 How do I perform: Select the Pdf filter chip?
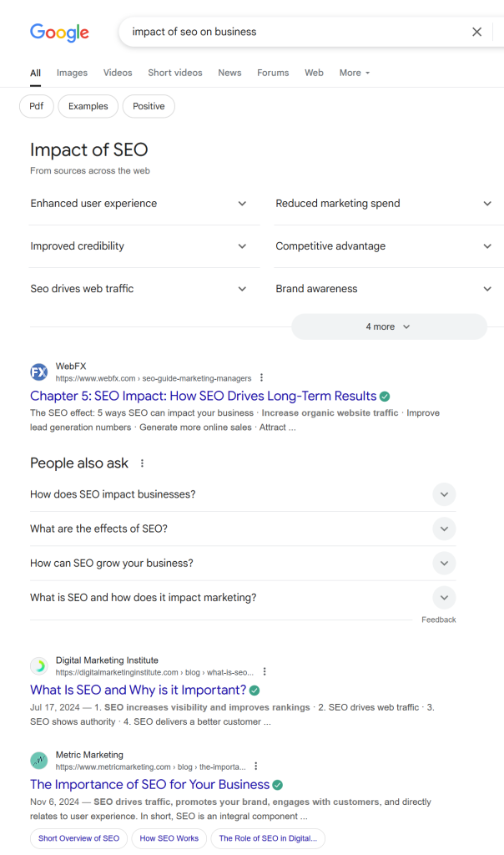36,106
